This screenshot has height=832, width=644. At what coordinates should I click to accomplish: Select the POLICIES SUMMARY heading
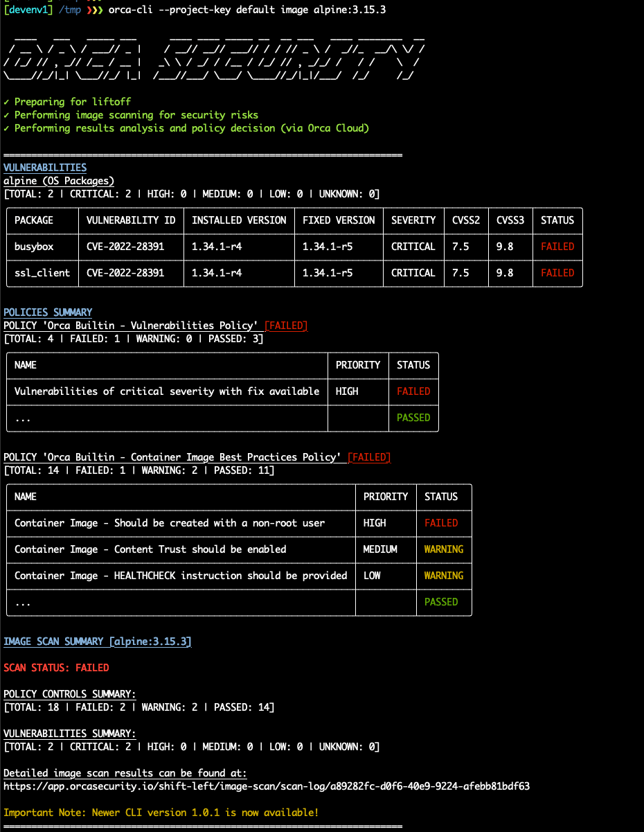[x=48, y=312]
